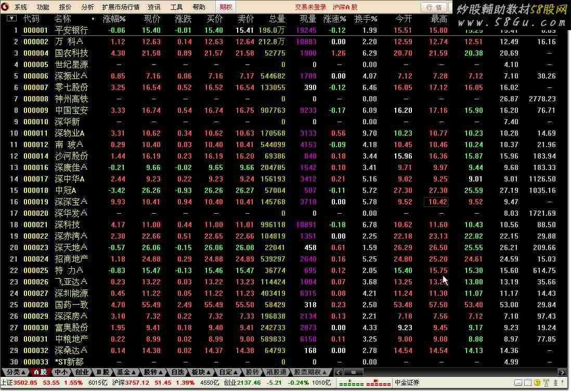Screen dimensions: 571x392
Task: Click 中金证券 in status bar
Action: pos(407,383)
